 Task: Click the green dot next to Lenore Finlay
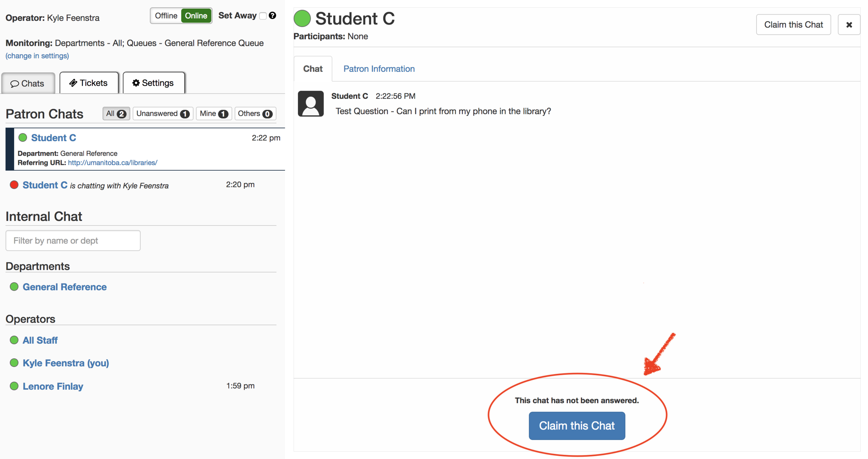click(14, 386)
